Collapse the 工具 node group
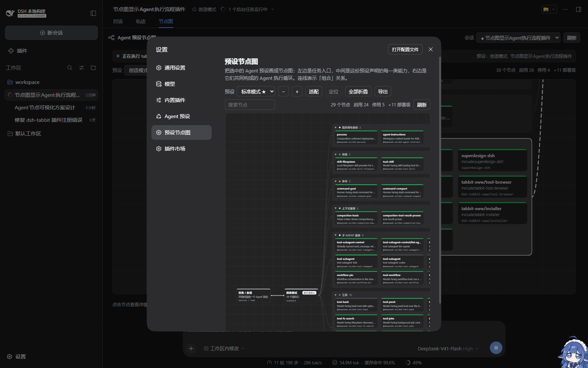 tap(336, 295)
